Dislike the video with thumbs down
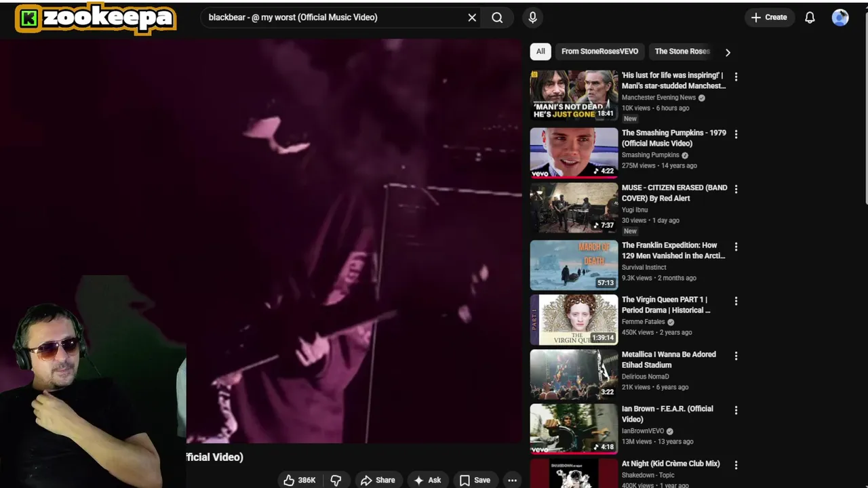This screenshot has height=488, width=868. [336, 480]
